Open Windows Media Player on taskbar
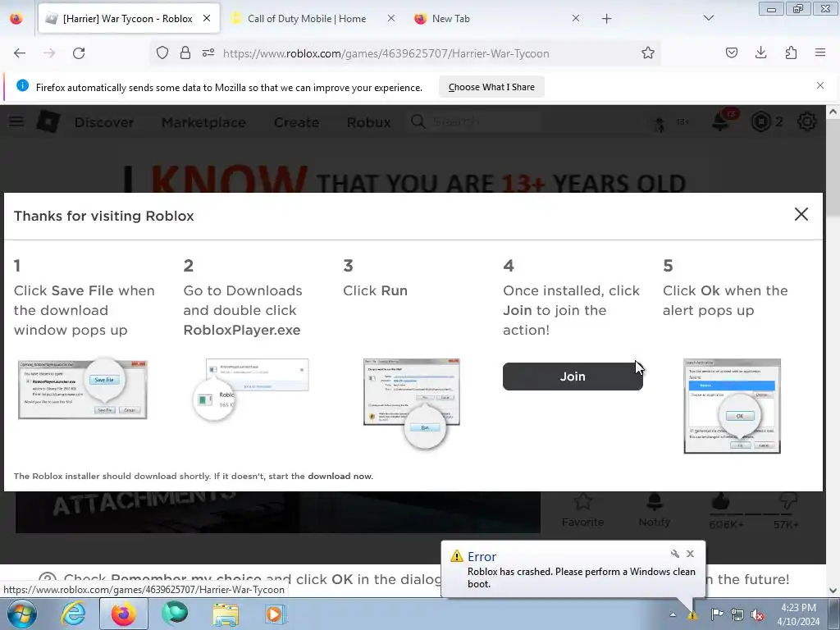 tap(276, 614)
